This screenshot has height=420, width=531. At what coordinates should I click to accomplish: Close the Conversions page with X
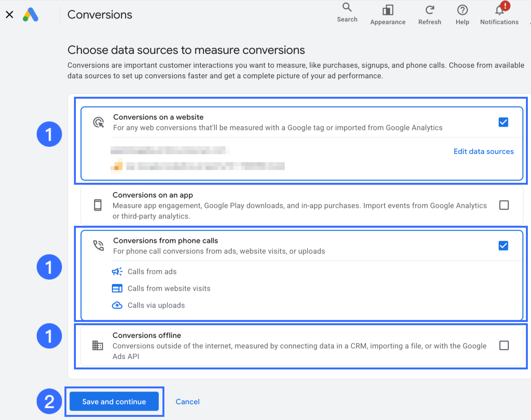coord(9,15)
